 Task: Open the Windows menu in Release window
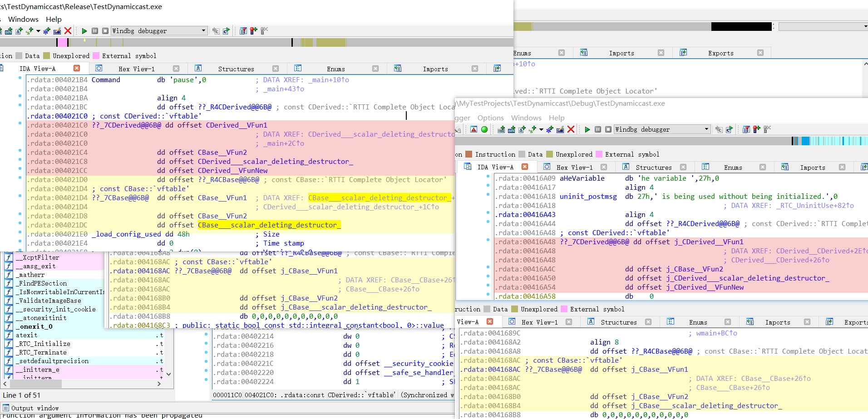tap(23, 20)
